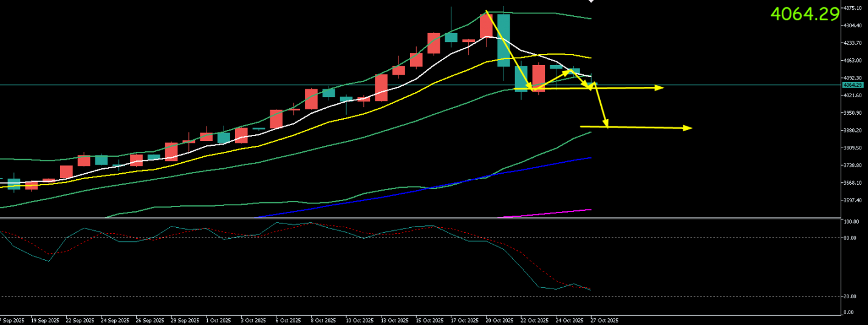Click the tallest green candle near the peak
Viewport: 868px width, 325px height.
(504, 40)
